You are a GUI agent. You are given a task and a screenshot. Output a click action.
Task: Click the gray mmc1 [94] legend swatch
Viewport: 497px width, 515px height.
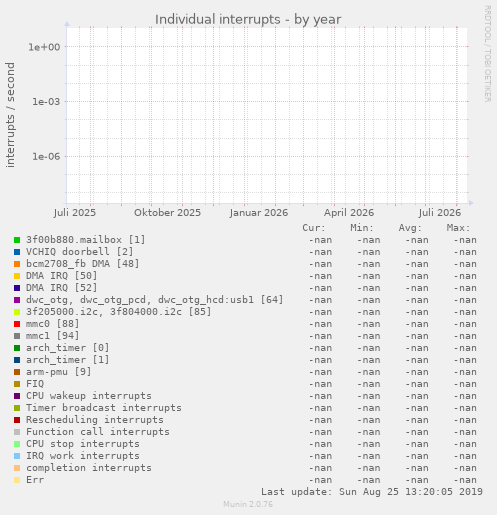click(x=17, y=336)
